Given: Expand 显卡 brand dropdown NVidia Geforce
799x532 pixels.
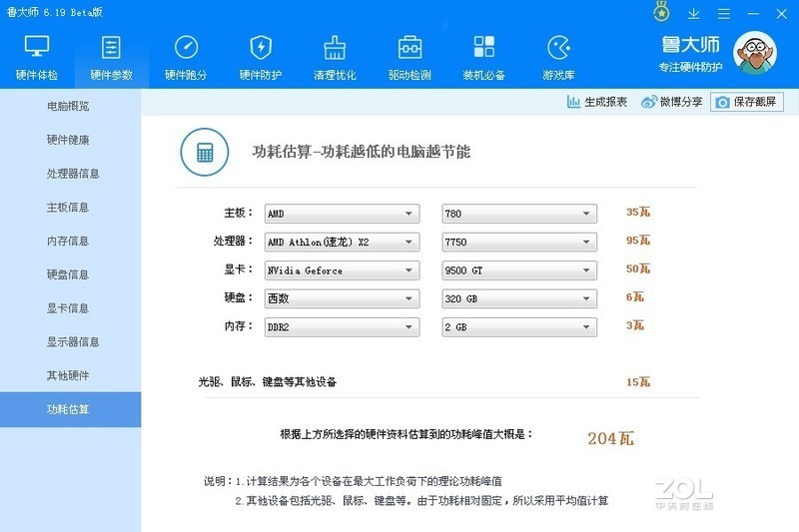Looking at the screenshot, I should (342, 270).
